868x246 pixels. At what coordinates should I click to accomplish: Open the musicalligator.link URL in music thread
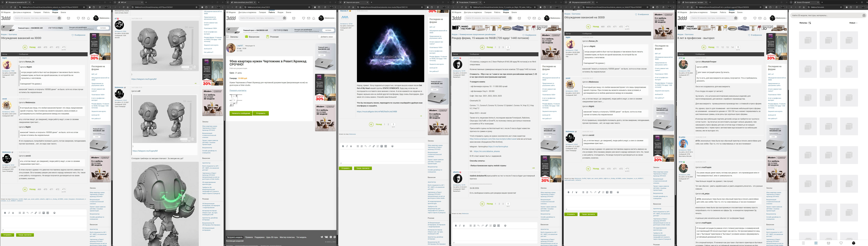point(377,112)
